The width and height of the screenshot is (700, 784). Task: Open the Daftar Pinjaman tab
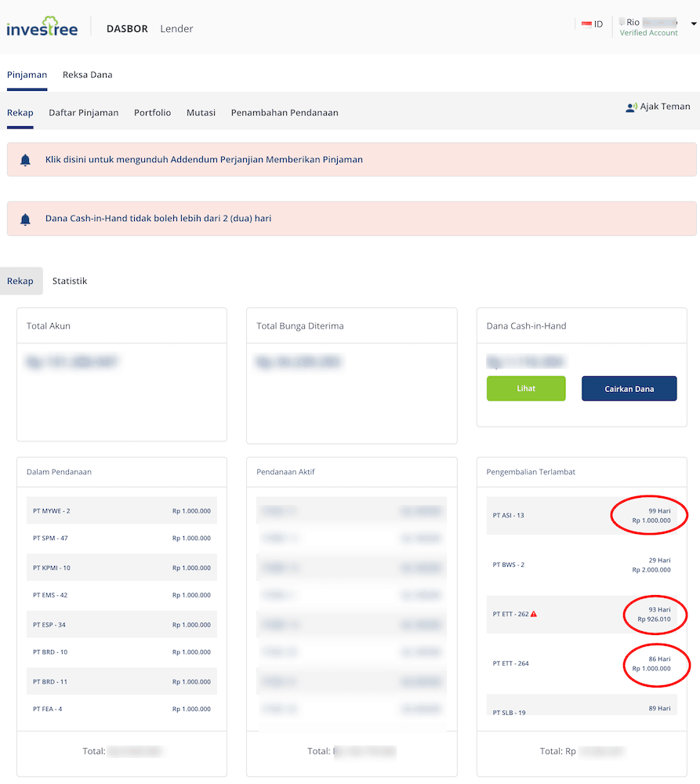(83, 113)
